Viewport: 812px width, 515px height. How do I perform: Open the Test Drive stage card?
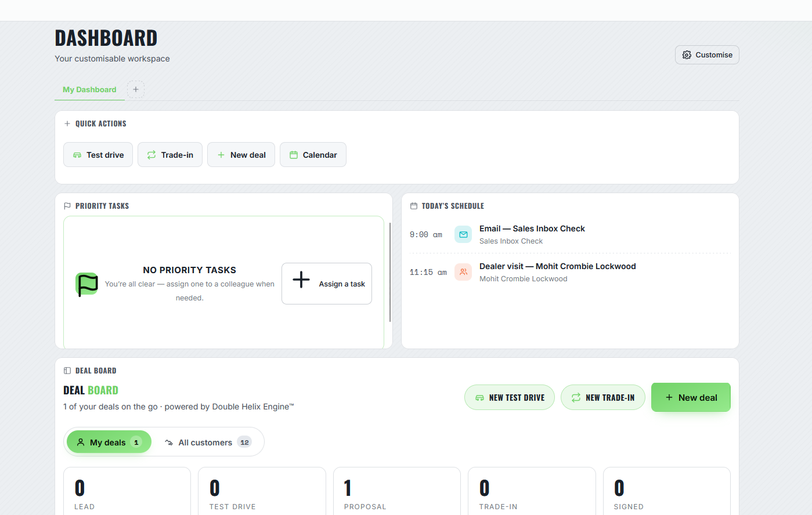[262, 491]
